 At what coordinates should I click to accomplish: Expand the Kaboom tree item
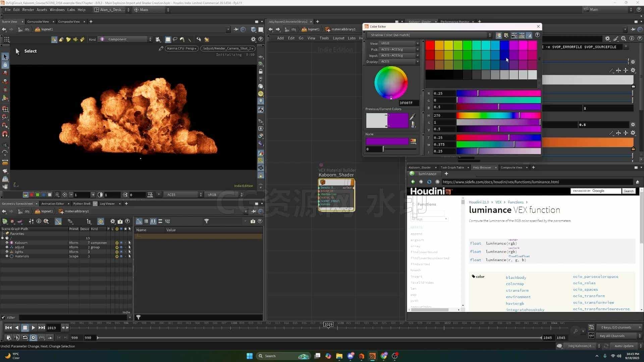7,243
